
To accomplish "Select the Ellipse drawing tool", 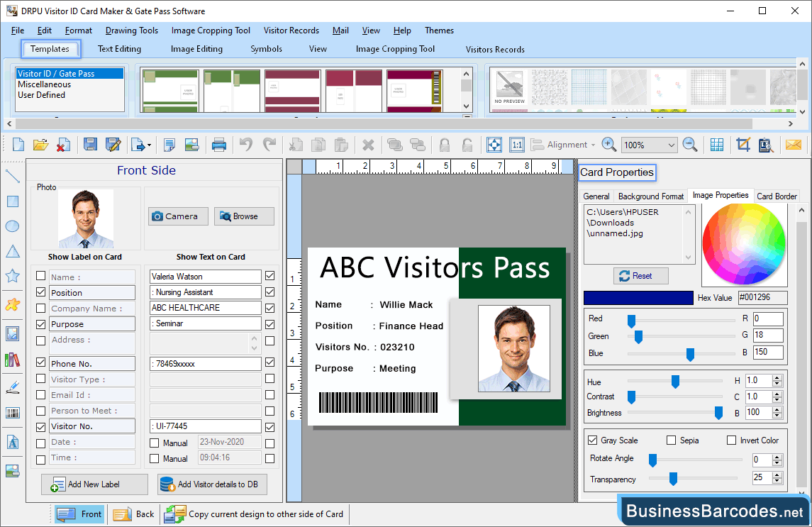I will pyautogui.click(x=13, y=226).
